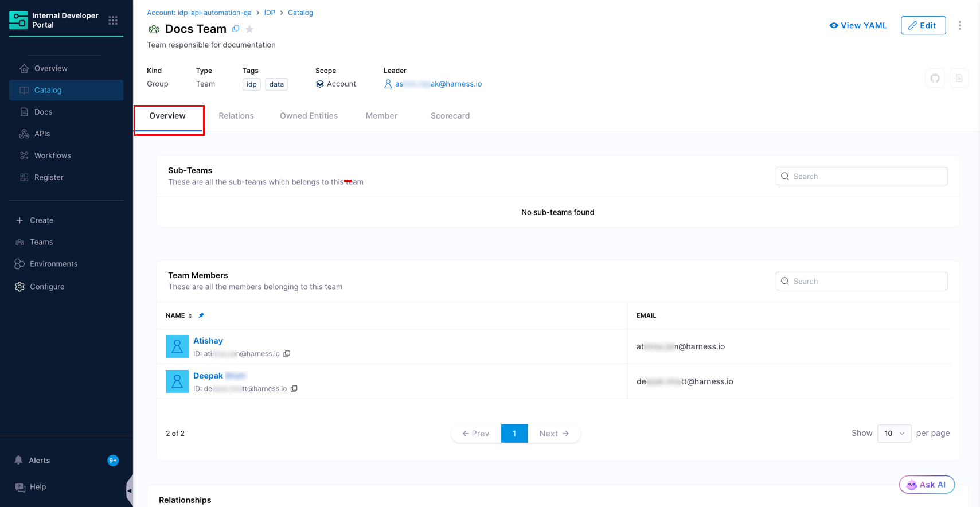Pin the NAME column
Image resolution: width=980 pixels, height=507 pixels.
[x=201, y=315]
